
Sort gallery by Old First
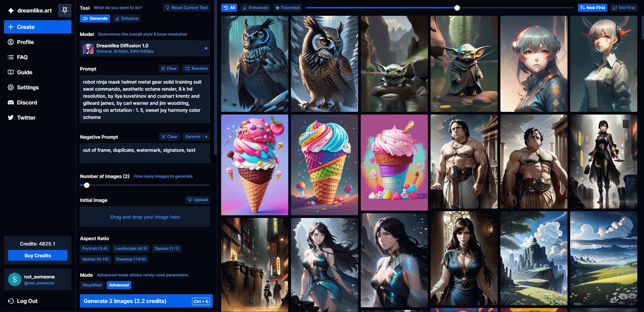pyautogui.click(x=624, y=8)
